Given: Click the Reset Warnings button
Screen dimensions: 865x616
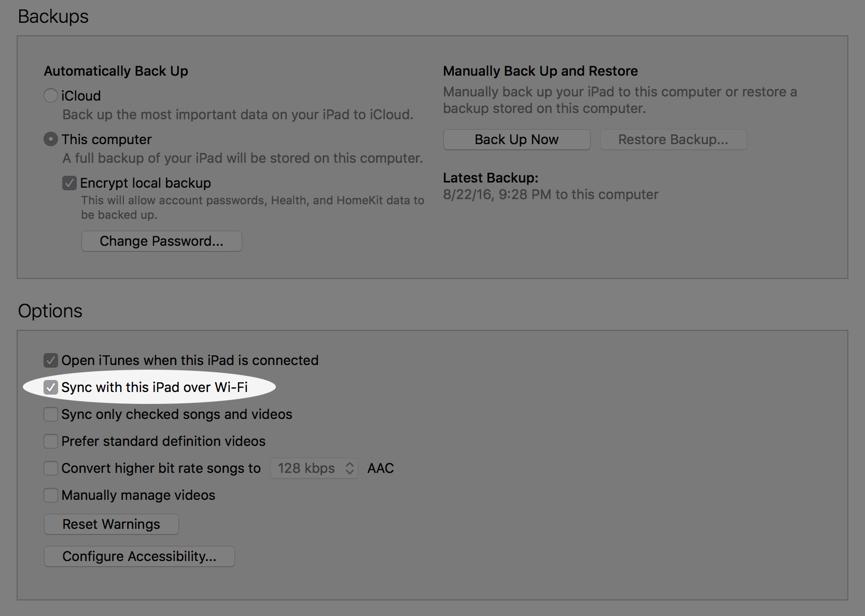Looking at the screenshot, I should 111,524.
